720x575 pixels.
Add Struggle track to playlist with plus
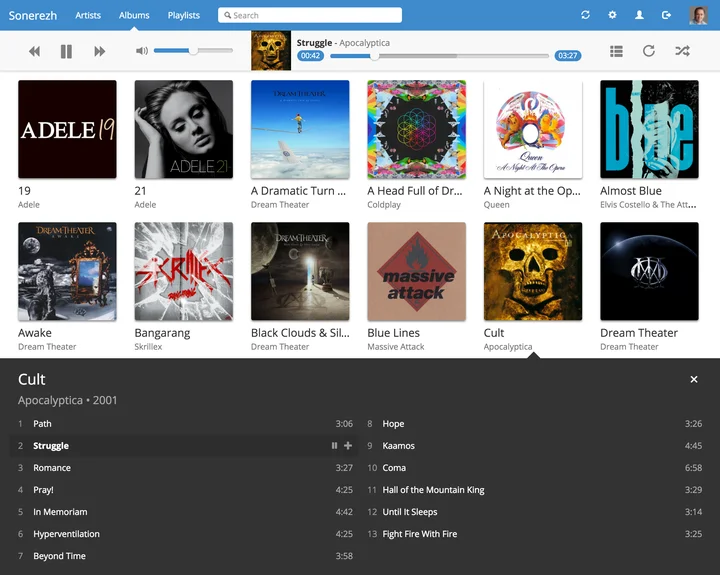click(348, 446)
